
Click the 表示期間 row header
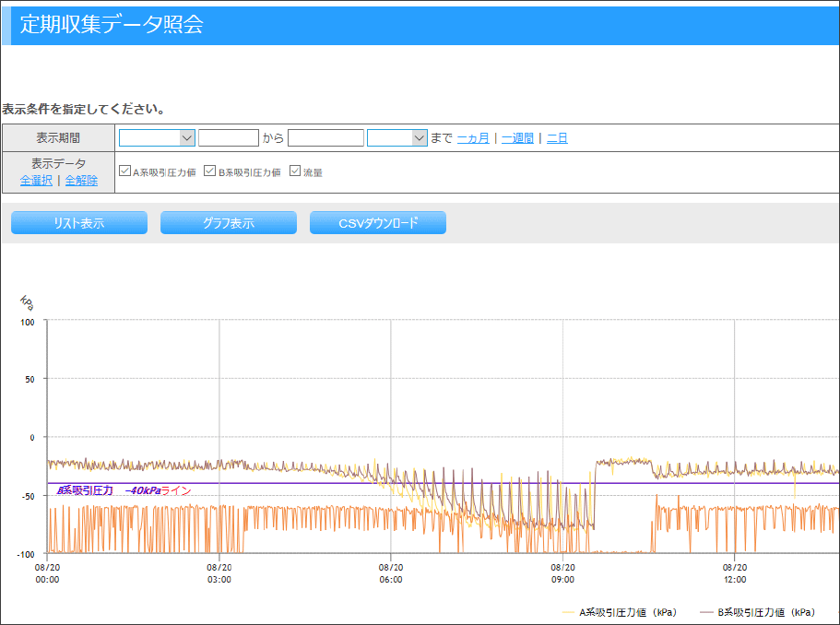coord(58,137)
